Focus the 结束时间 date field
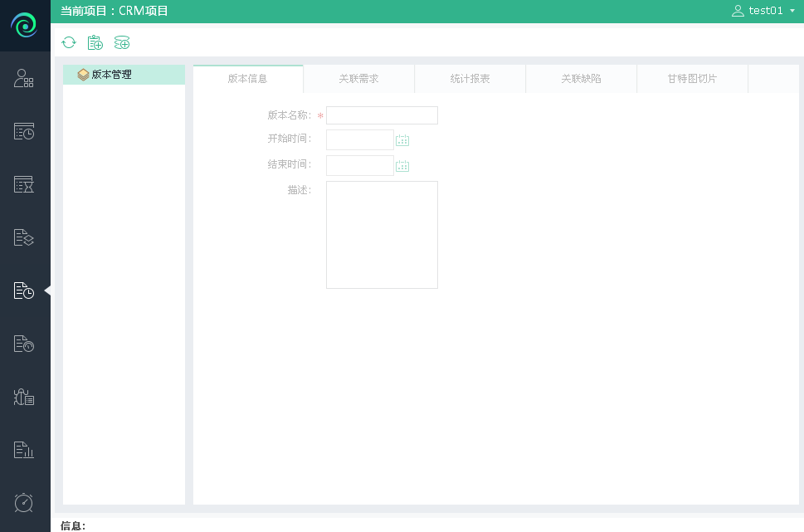Screen dimensions: 804x532 (360, 165)
